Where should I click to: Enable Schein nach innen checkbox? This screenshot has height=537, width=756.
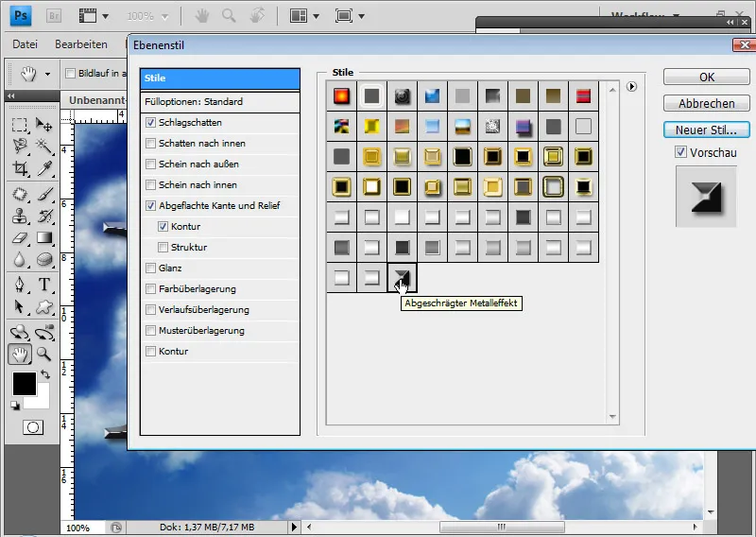(x=151, y=184)
